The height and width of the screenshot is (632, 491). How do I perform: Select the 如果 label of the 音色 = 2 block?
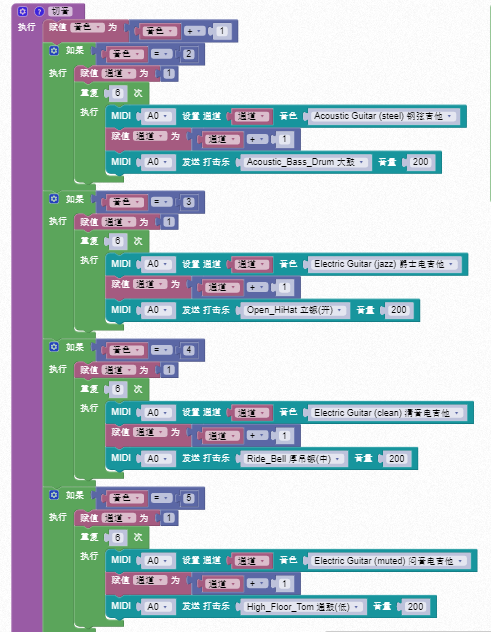coord(75,50)
